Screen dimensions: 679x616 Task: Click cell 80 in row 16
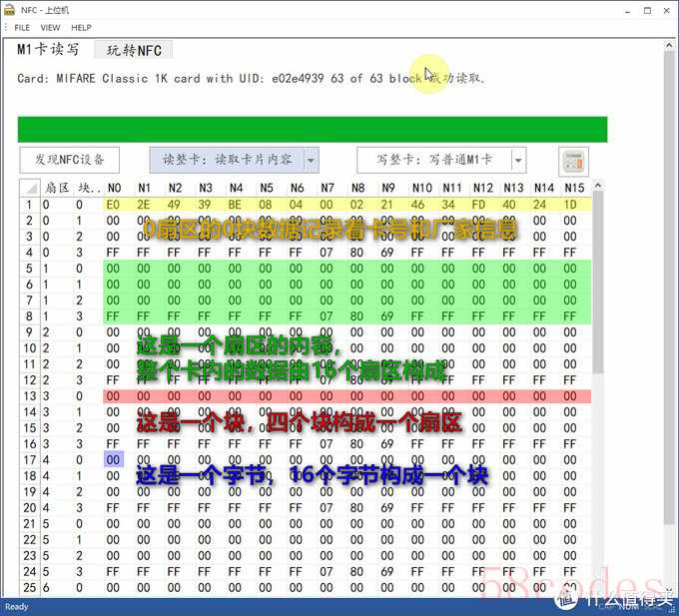pos(356,444)
